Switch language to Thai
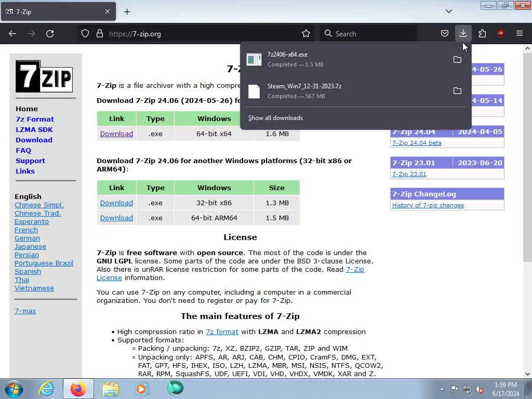Viewport: 532px width, 399px height. coord(22,280)
